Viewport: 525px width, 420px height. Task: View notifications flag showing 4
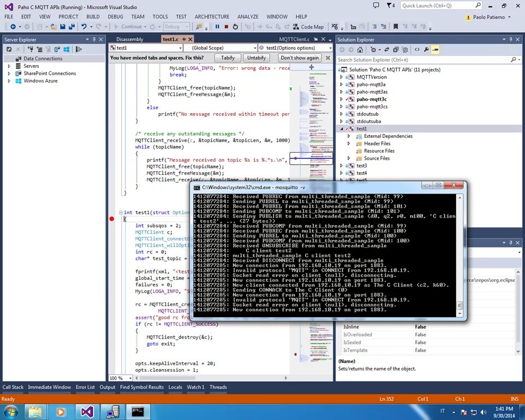(x=390, y=5)
